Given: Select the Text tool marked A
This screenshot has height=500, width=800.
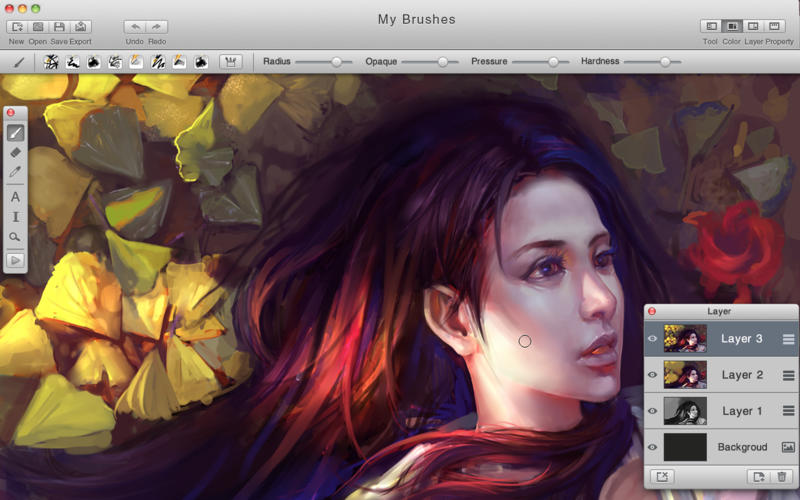Looking at the screenshot, I should coord(16,197).
